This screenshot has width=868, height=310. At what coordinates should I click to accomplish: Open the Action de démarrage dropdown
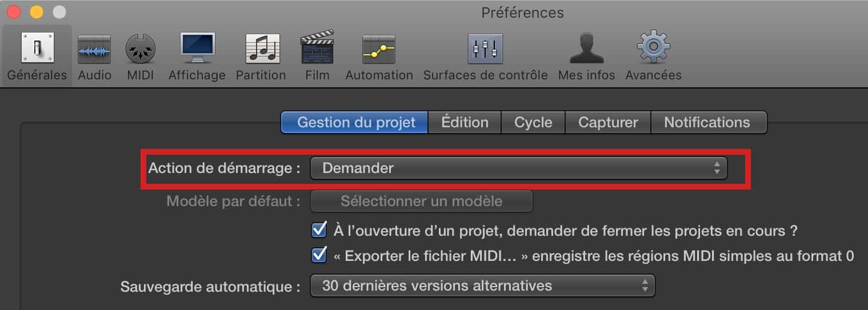tap(518, 168)
